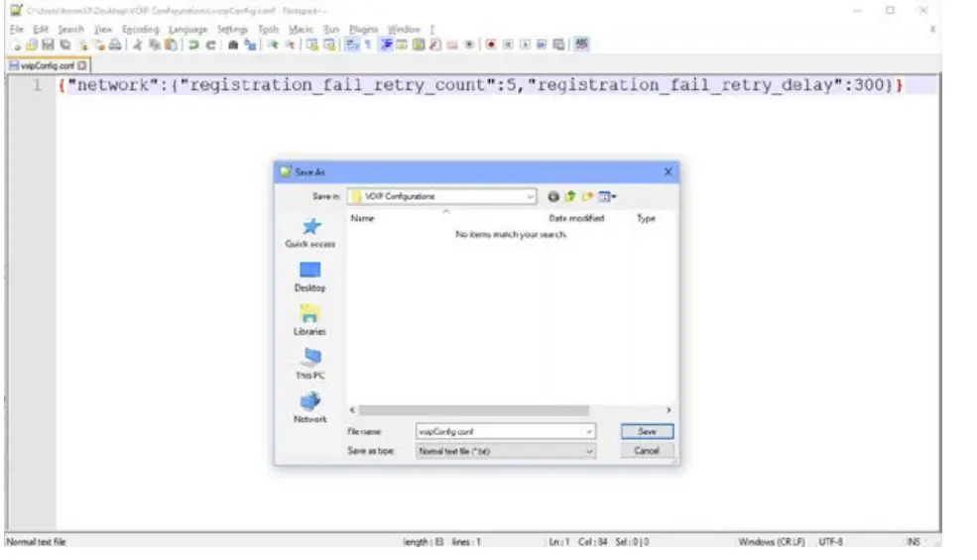The image size is (977, 560).
Task: Click the Replace toolbar icon
Action: pyautogui.click(x=250, y=45)
